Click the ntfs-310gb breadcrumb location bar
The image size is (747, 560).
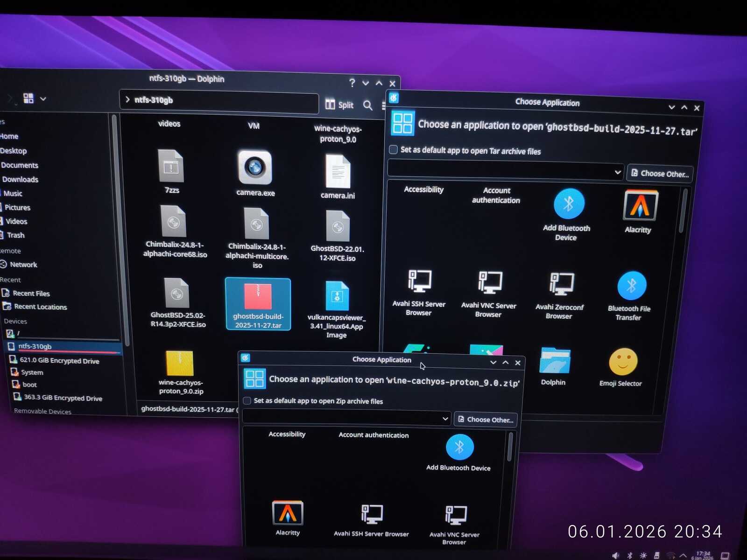[219, 101]
